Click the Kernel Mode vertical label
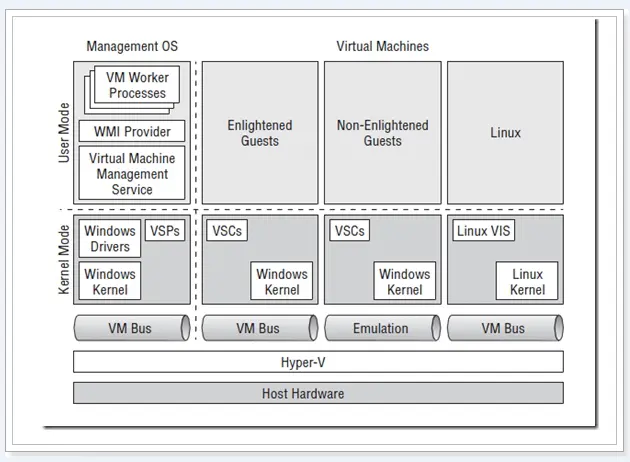The image size is (630, 462). [64, 260]
